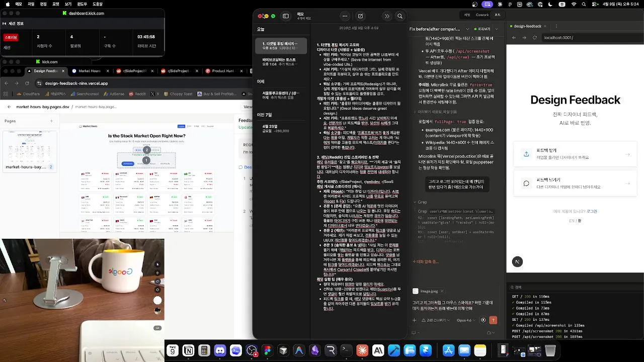The width and height of the screenshot is (644, 362).
Task: Select the Cowork tab in Claude
Action: point(482,15)
